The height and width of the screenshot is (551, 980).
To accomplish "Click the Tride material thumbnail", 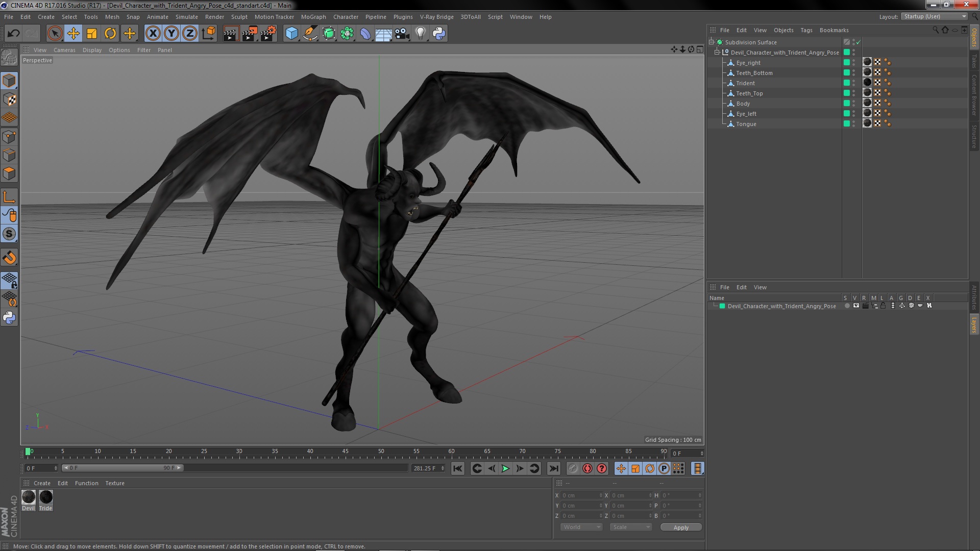I will (46, 497).
